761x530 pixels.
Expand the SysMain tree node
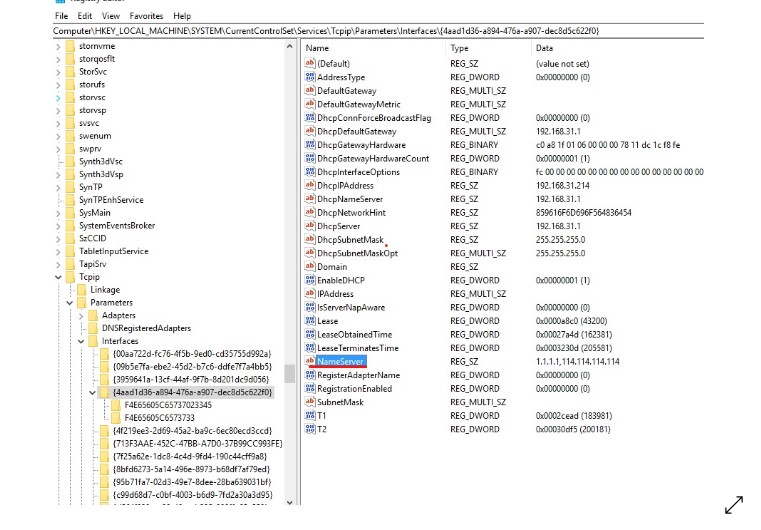click(58, 213)
